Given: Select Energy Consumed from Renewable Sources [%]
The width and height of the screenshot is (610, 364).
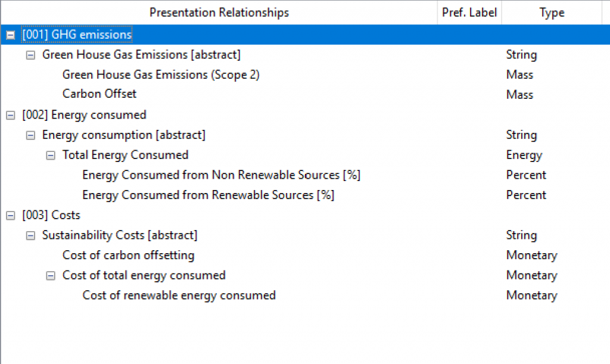Looking at the screenshot, I should (208, 195).
